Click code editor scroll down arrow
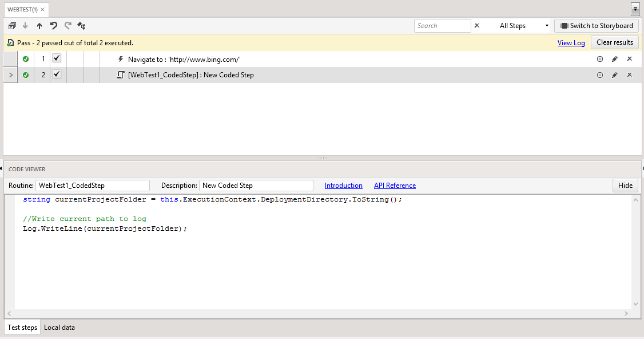 [x=635, y=304]
